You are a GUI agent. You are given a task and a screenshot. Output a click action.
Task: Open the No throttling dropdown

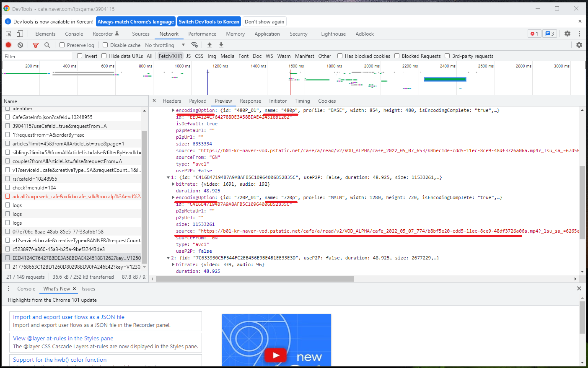[x=165, y=45]
